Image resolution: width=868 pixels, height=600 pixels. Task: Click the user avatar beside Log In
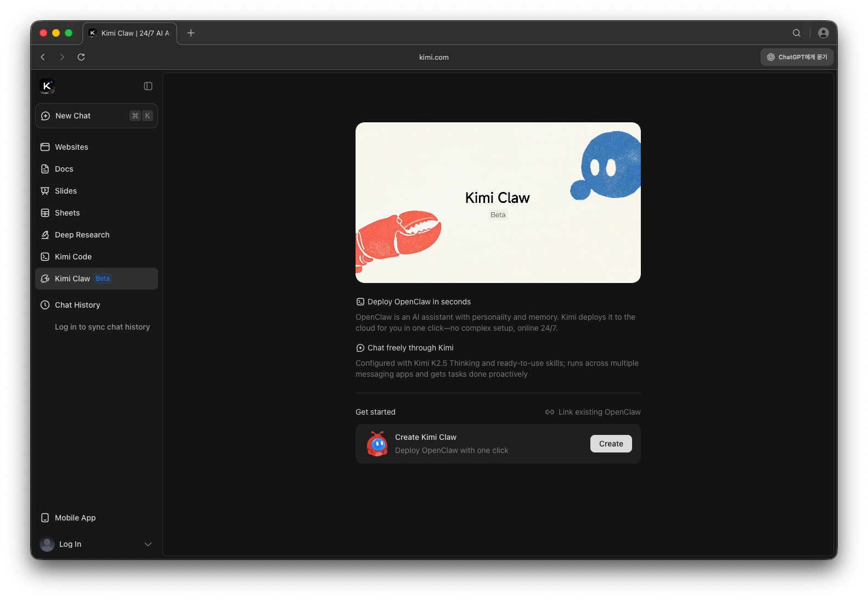tap(47, 544)
